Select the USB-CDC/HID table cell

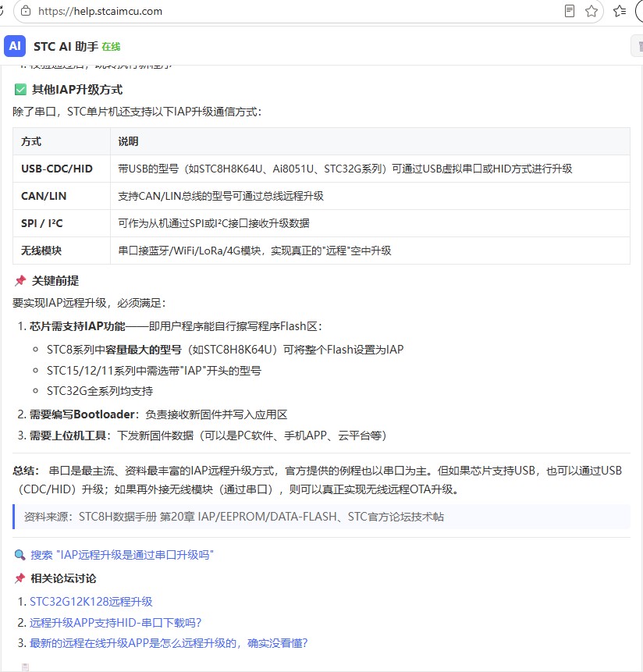pos(62,169)
